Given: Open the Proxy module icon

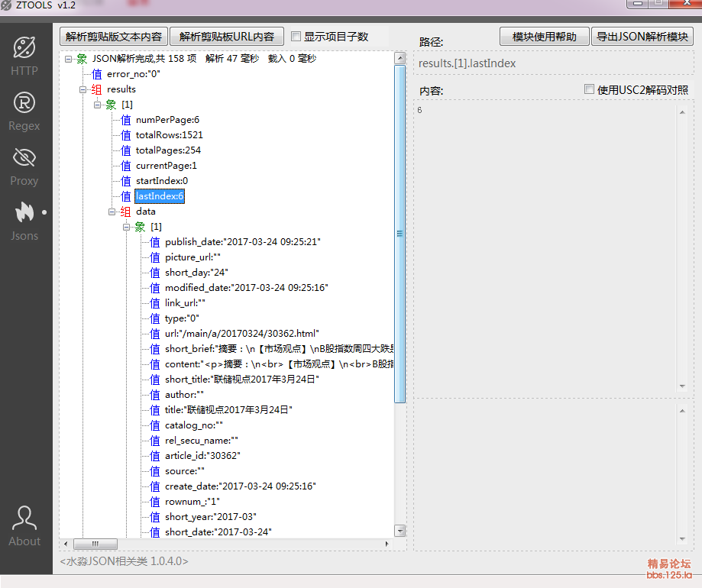Looking at the screenshot, I should (24, 157).
